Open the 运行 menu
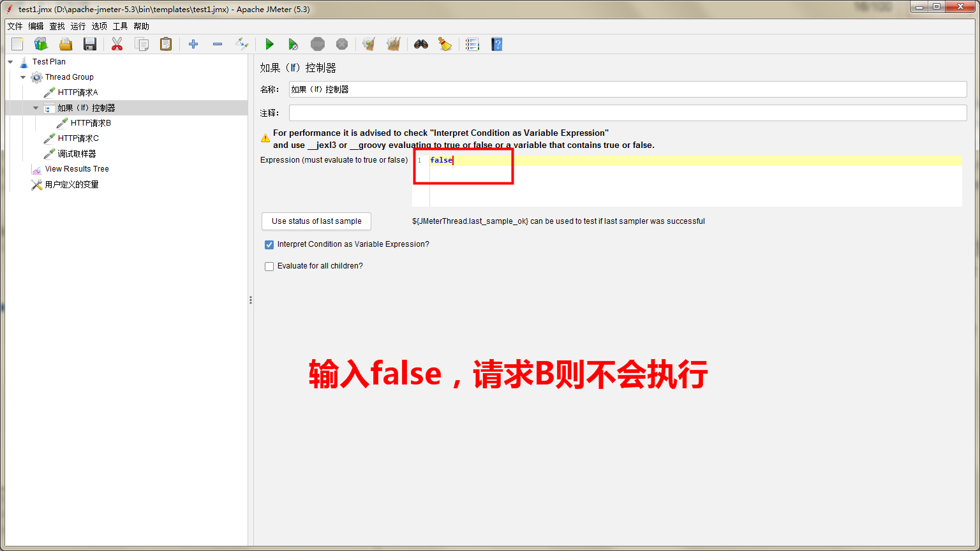The width and height of the screenshot is (980, 551). (77, 26)
